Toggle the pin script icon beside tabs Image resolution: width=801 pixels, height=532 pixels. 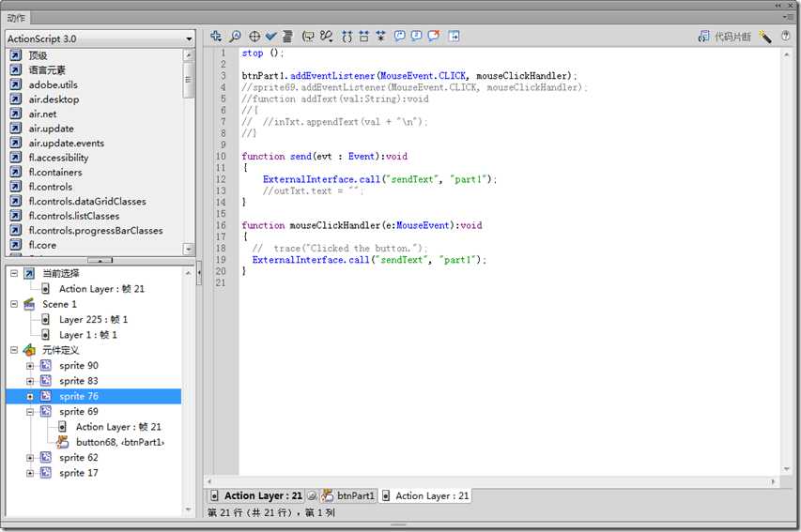pyautogui.click(x=312, y=495)
